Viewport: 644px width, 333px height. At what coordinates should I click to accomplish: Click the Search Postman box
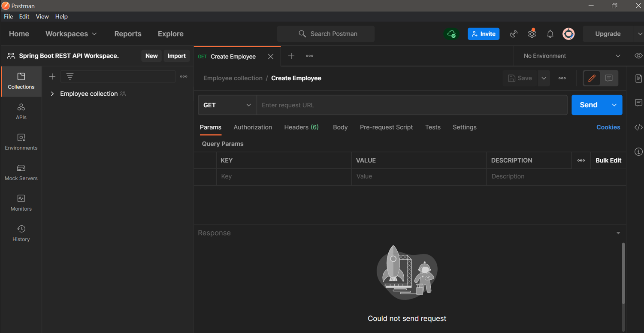click(326, 34)
